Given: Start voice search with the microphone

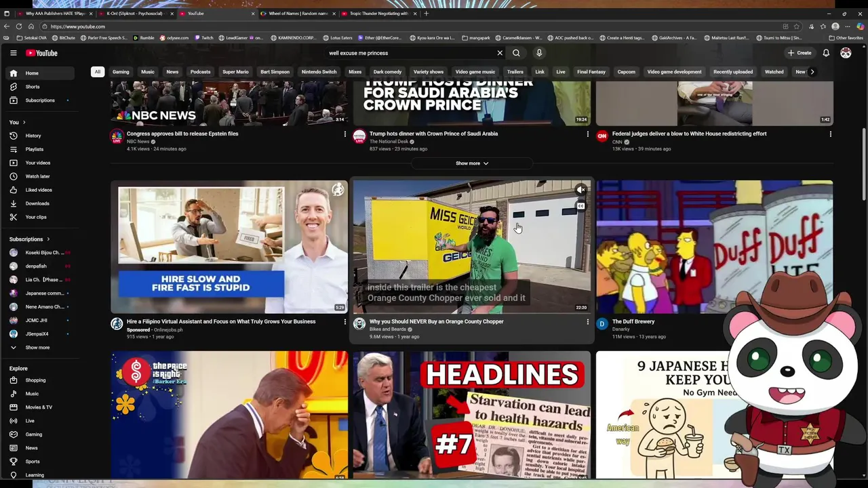Looking at the screenshot, I should click(539, 53).
